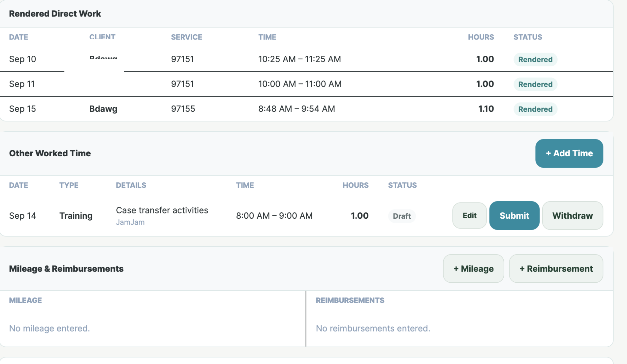The width and height of the screenshot is (627, 364).
Task: Click the DETAILS column header
Action: [131, 185]
